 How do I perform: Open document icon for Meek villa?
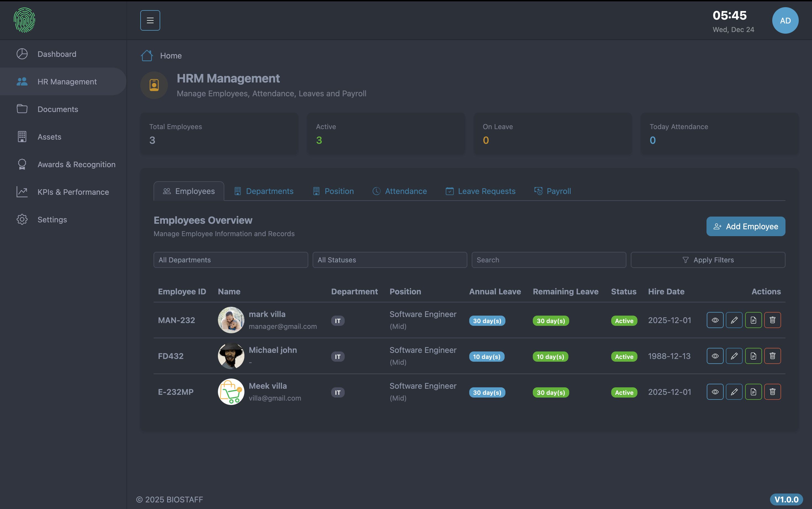(753, 392)
